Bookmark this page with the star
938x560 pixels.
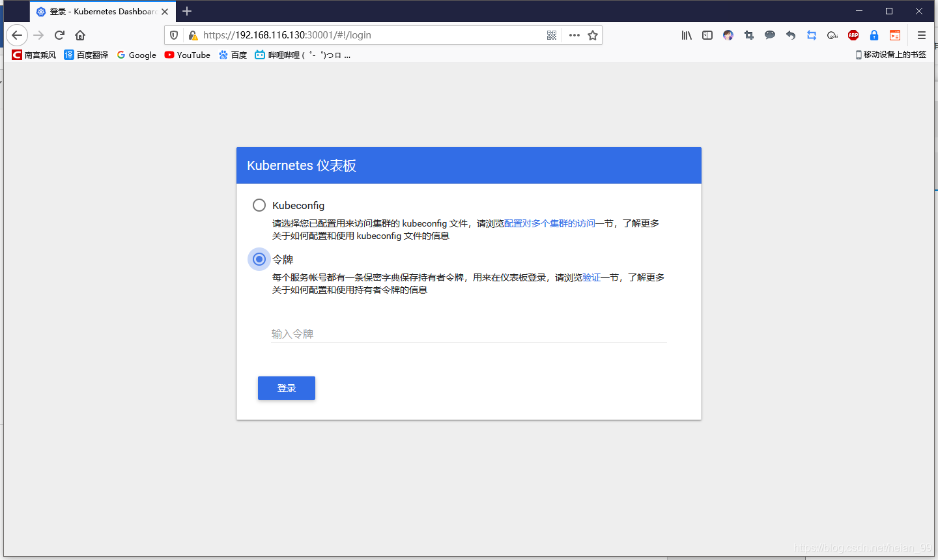[x=593, y=35]
